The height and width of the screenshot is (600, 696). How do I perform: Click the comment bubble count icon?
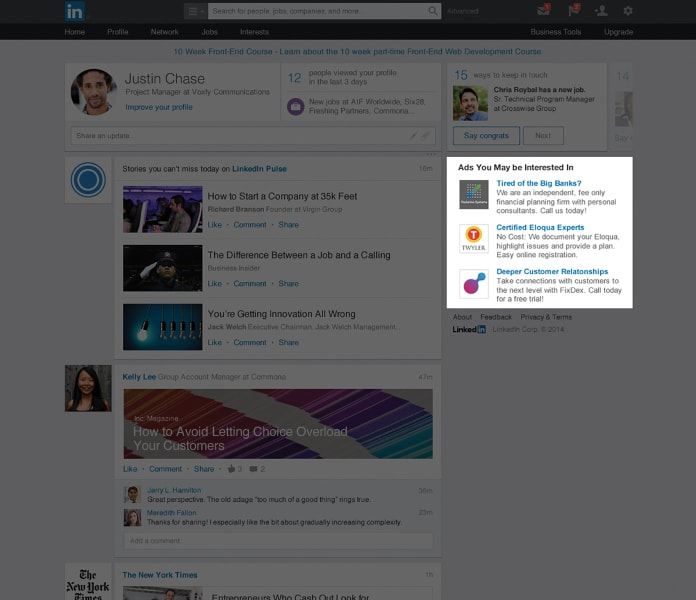pos(253,469)
